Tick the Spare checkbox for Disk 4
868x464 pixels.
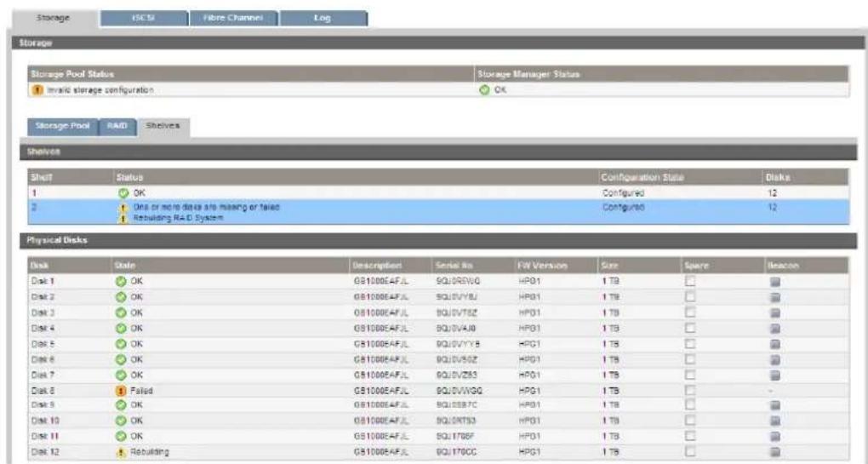(x=690, y=329)
